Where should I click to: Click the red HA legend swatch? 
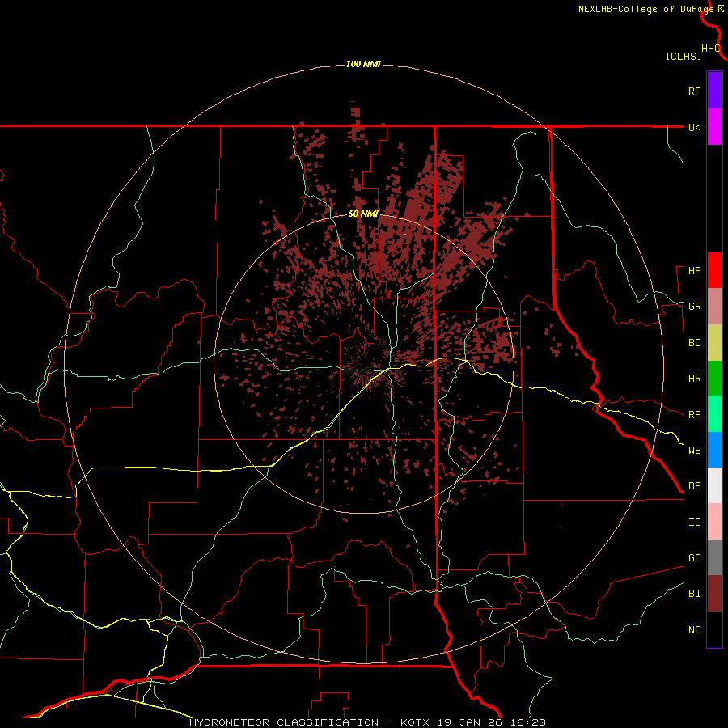pos(714,270)
